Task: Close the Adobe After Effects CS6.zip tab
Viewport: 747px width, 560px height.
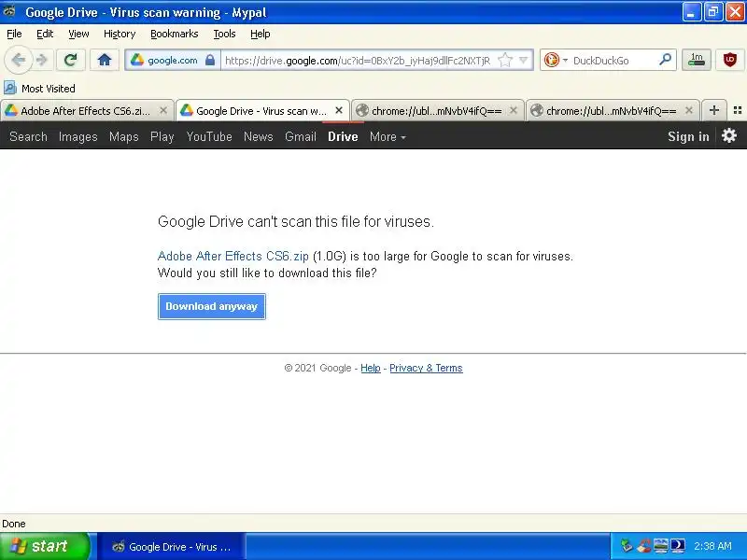Action: [x=163, y=110]
